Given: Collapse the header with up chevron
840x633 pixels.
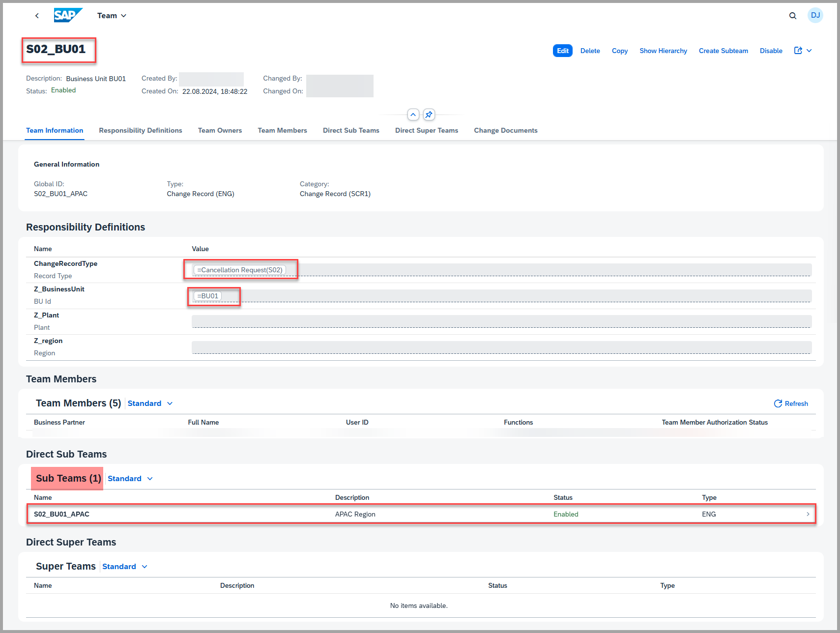Looking at the screenshot, I should (413, 115).
